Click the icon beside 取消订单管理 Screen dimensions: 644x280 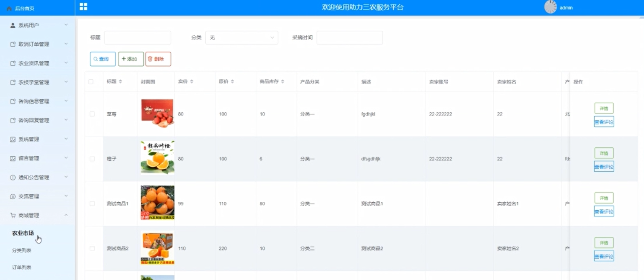[13, 44]
